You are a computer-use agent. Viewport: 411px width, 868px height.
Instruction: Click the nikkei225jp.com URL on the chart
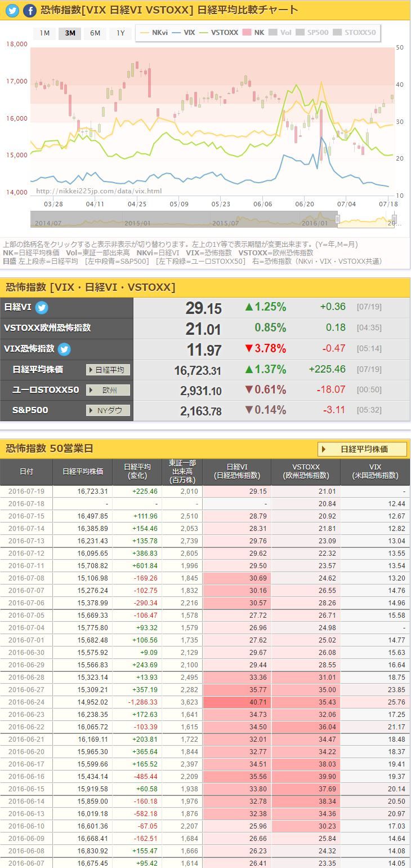click(99, 191)
